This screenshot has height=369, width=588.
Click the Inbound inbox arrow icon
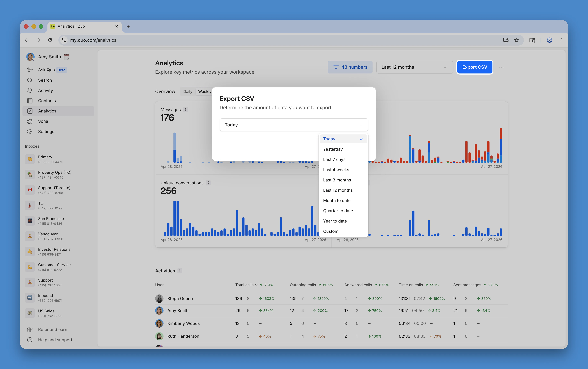pyautogui.click(x=30, y=298)
